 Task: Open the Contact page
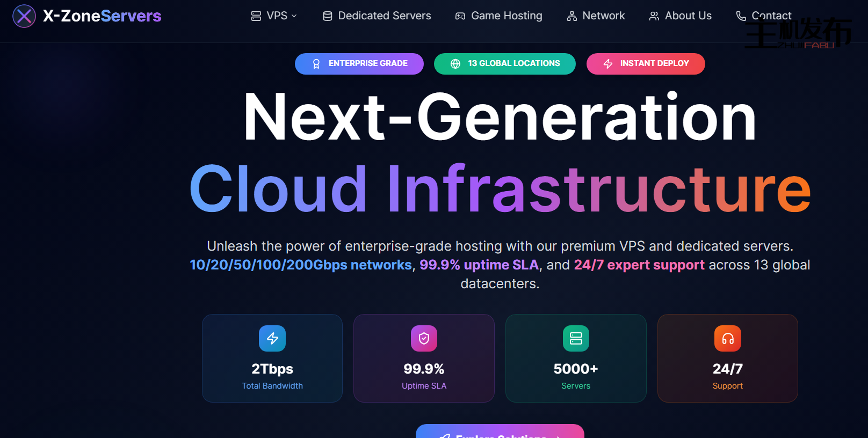(x=764, y=16)
